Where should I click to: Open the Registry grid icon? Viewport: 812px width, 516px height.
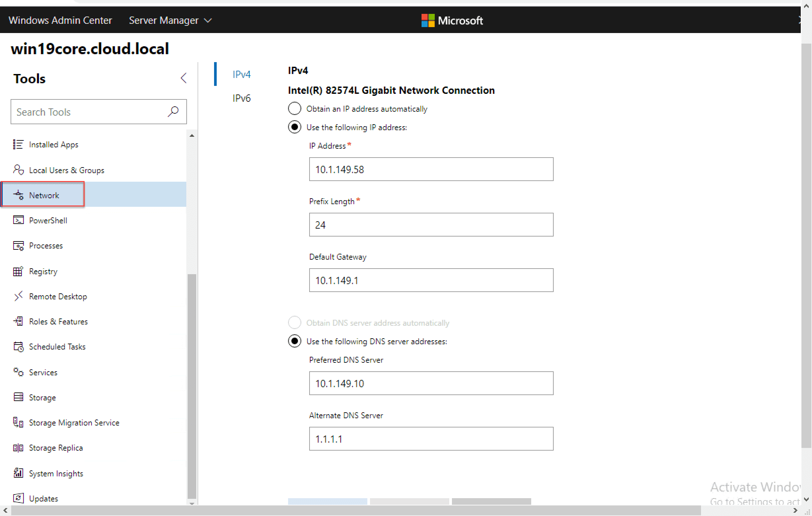(x=18, y=271)
